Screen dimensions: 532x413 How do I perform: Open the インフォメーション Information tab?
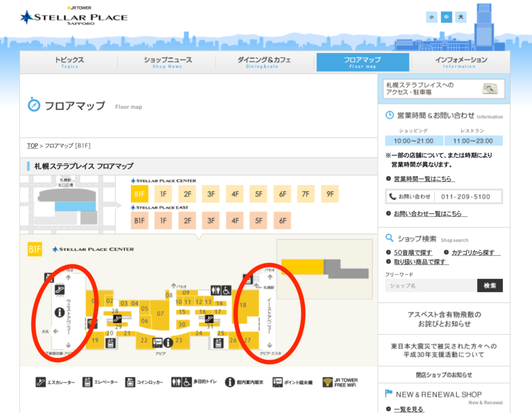click(x=461, y=62)
